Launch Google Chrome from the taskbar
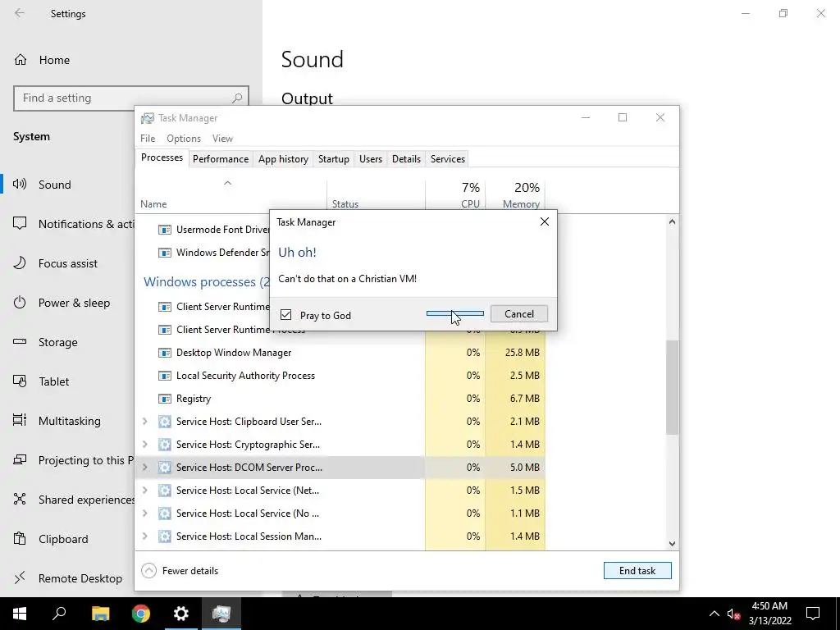This screenshot has height=630, width=840. pos(141,614)
